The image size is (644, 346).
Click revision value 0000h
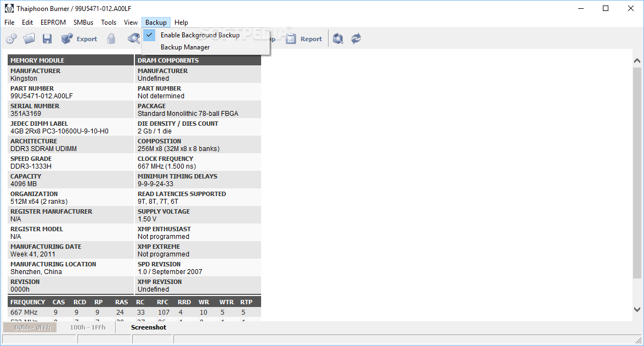pyautogui.click(x=20, y=289)
